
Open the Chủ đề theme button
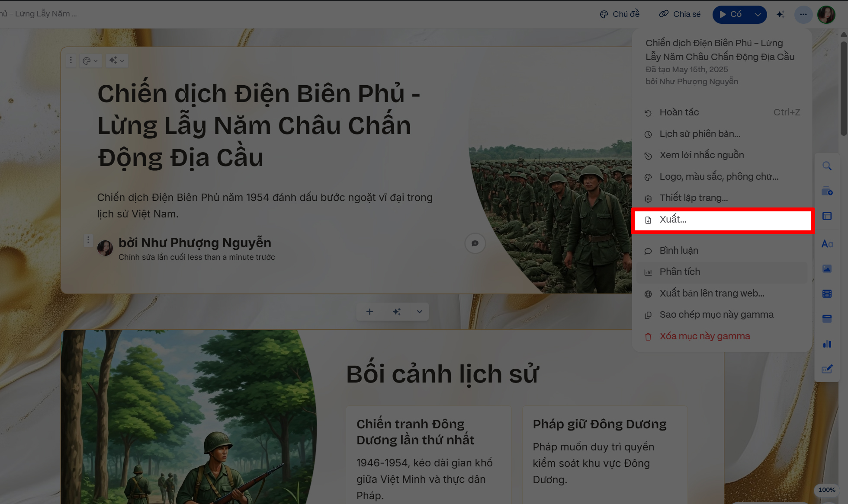click(x=620, y=14)
